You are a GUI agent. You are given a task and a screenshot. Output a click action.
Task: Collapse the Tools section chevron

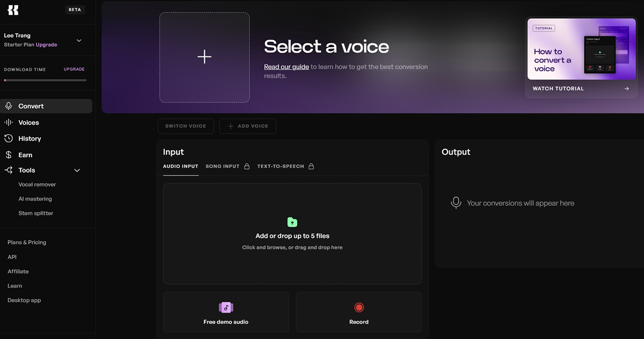pos(77,170)
